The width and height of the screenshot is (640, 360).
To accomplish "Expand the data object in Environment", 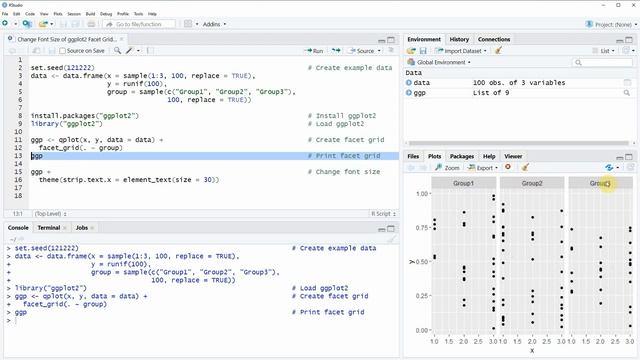I will tap(409, 82).
